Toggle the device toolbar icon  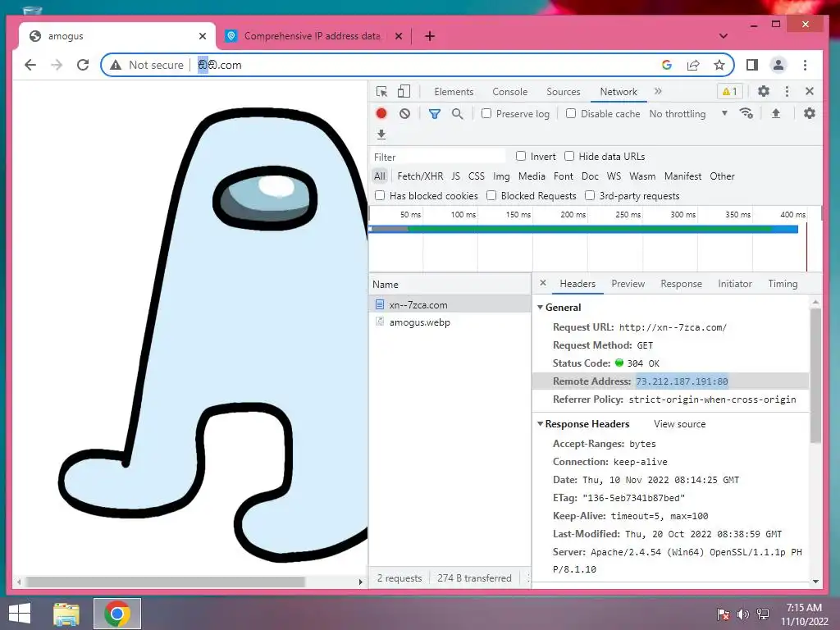(404, 92)
